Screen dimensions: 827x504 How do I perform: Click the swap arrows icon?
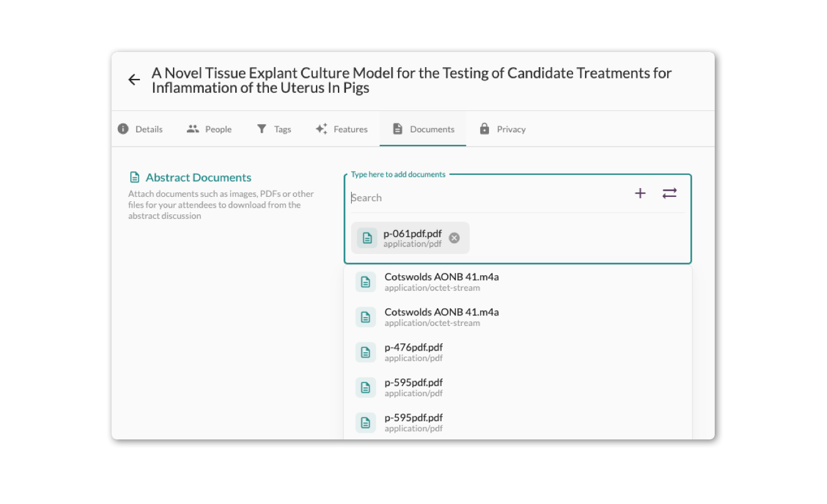click(670, 193)
